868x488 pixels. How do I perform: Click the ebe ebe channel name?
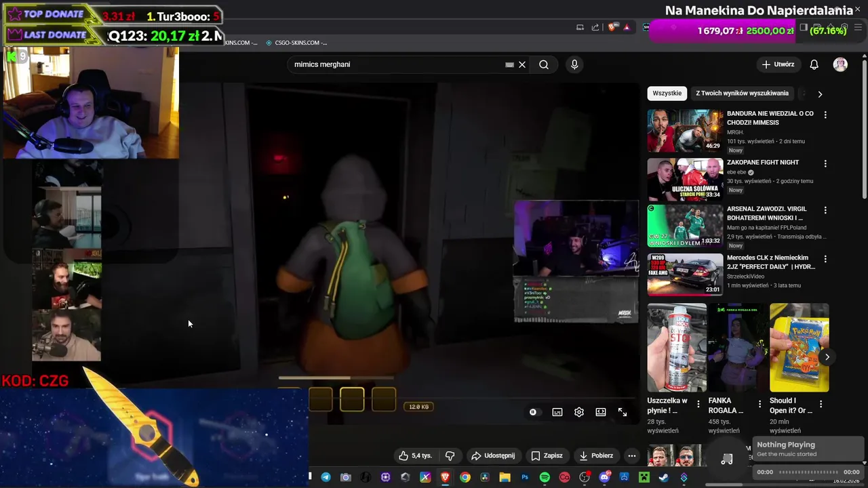click(736, 172)
